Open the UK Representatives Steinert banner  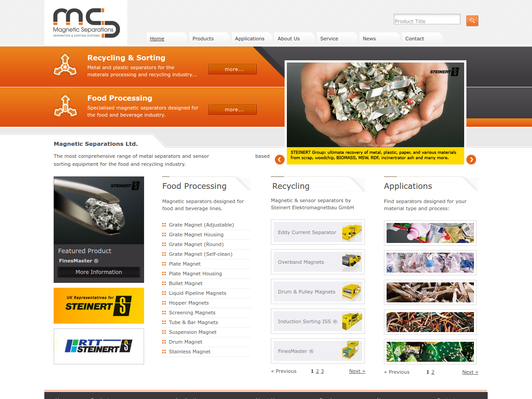point(99,305)
